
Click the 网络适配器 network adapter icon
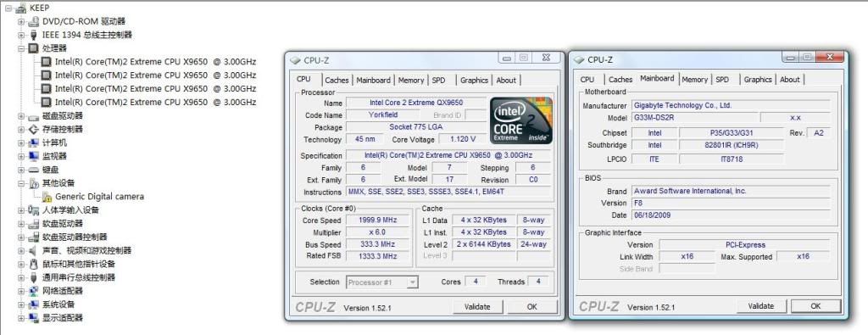pos(34,291)
